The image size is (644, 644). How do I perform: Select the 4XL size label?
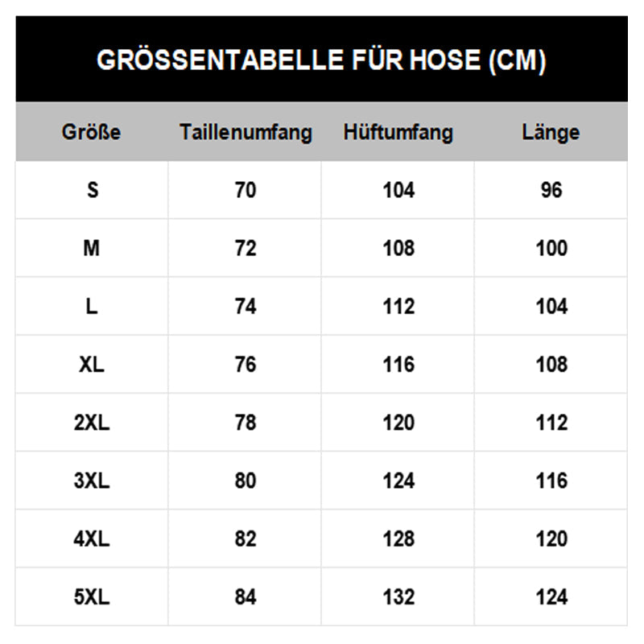tap(92, 539)
